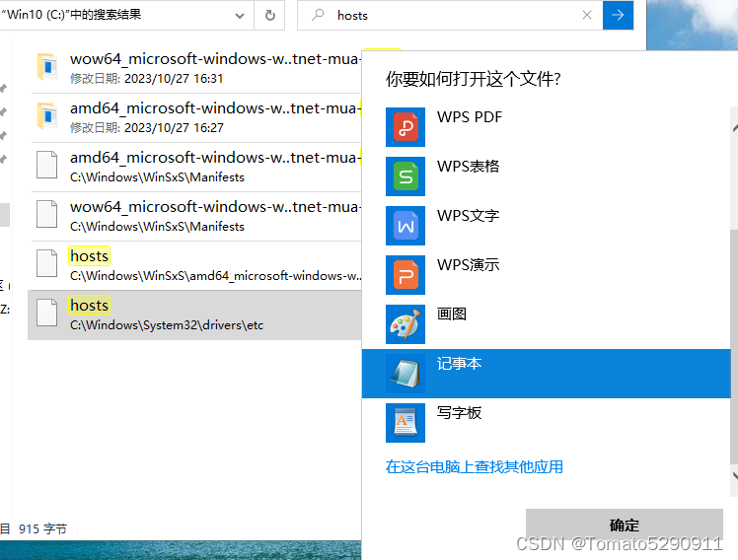
Task: Select the WPS表格 app icon
Action: point(406,176)
